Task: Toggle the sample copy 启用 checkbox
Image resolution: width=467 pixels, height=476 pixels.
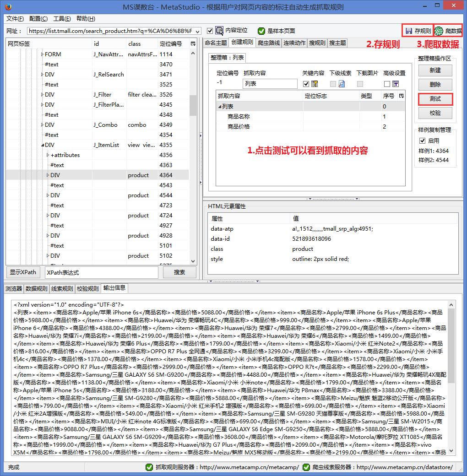Action: [422, 141]
